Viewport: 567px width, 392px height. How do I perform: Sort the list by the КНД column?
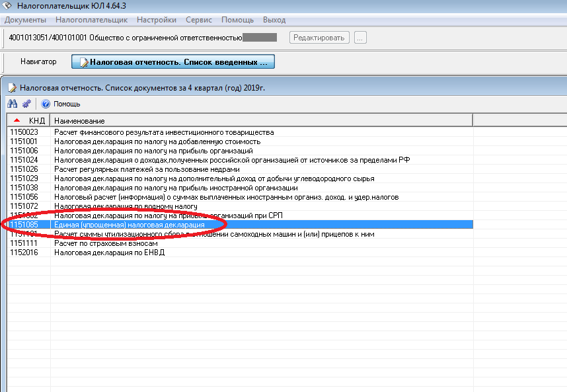coord(28,121)
